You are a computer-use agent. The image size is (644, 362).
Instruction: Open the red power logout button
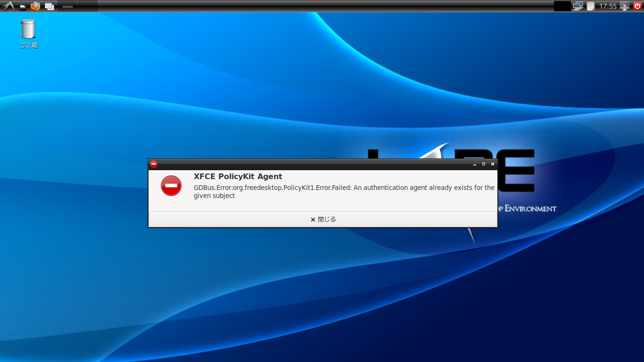coord(637,6)
